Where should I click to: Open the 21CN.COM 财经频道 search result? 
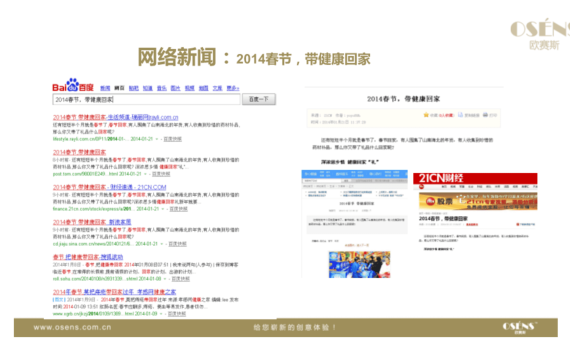pos(109,187)
